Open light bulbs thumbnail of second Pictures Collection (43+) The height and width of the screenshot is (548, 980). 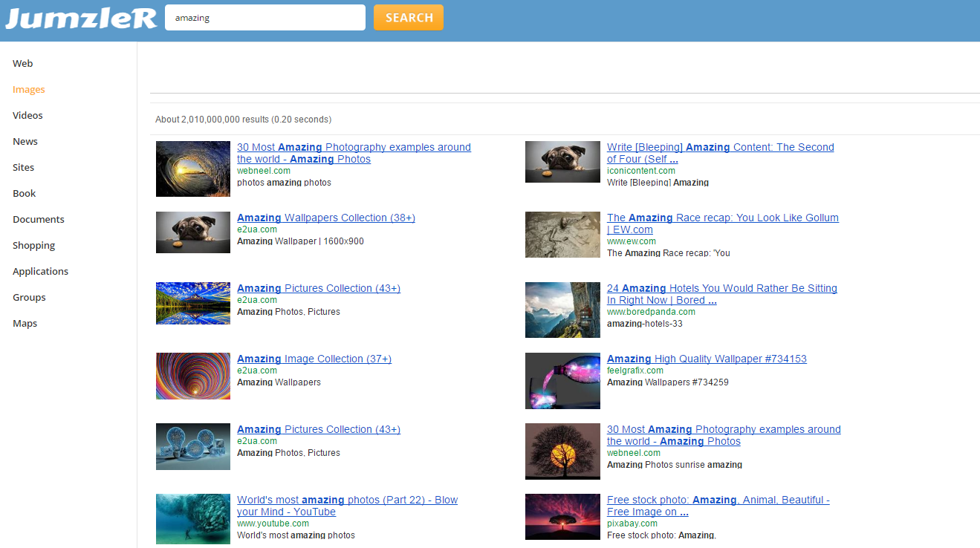[x=193, y=446]
